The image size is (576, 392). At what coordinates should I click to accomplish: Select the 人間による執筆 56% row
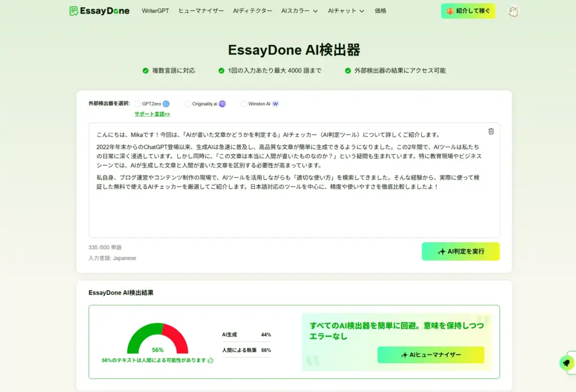[246, 350]
